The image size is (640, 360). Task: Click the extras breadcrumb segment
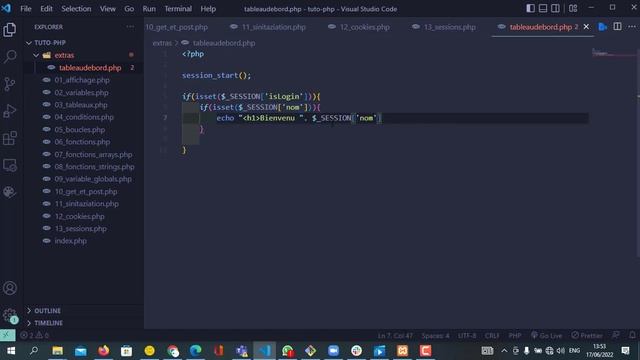tap(162, 43)
